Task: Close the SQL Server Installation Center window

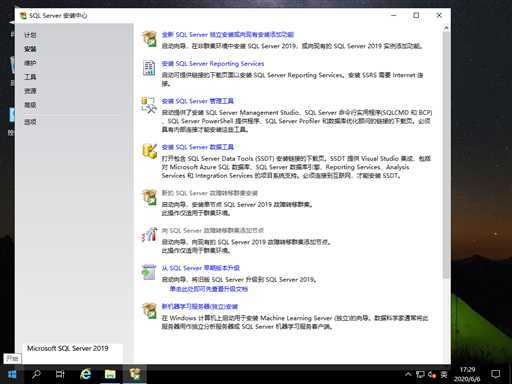Action: coord(439,15)
